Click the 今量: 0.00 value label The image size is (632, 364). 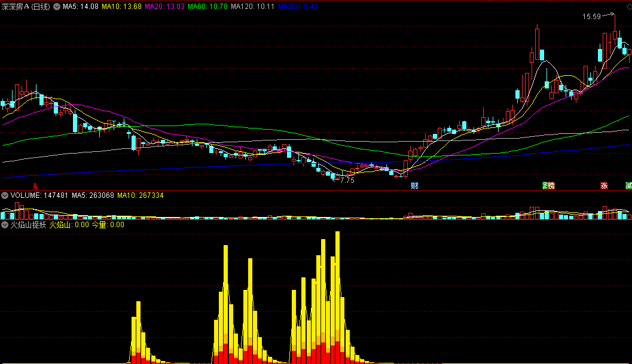point(108,225)
